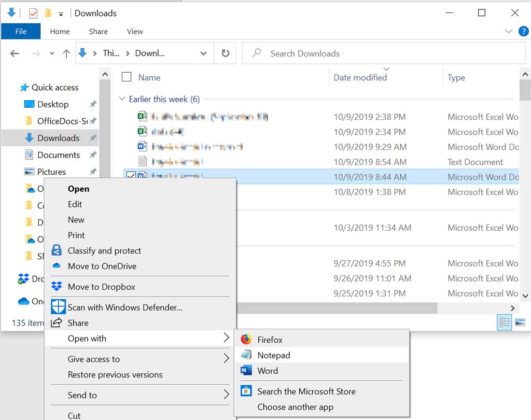The height and width of the screenshot is (420, 531).
Task: Click the Back navigation arrow
Action: click(15, 53)
